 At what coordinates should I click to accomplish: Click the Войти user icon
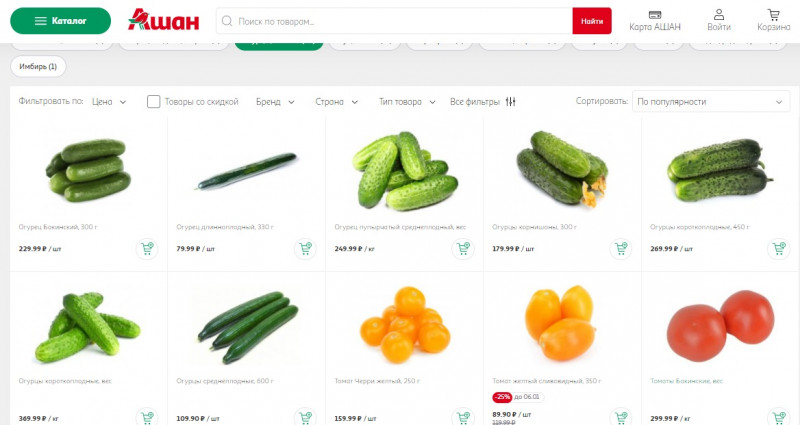[719, 15]
